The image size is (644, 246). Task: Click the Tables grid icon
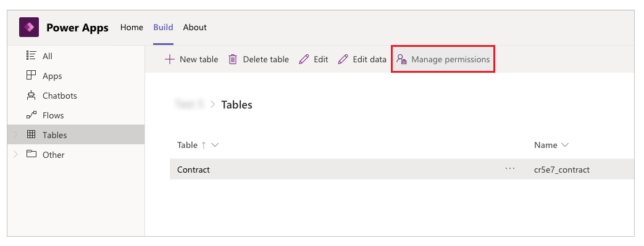(x=31, y=134)
